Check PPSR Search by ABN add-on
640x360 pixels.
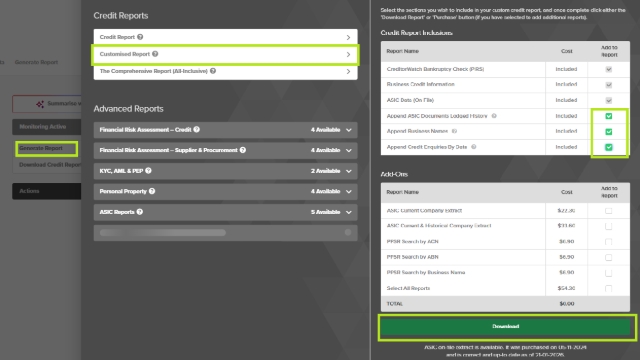point(609,258)
